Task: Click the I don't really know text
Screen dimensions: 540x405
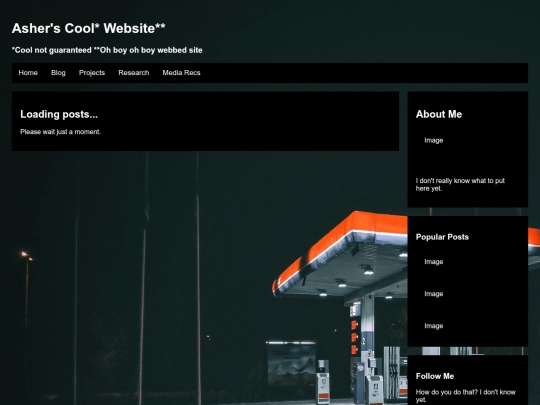Action: [x=460, y=185]
